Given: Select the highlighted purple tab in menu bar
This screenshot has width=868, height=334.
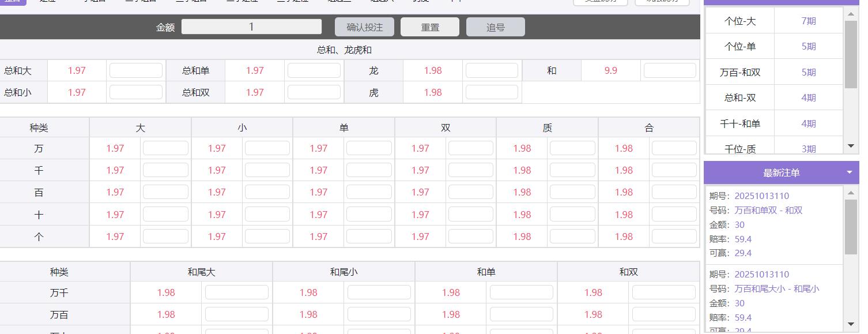Looking at the screenshot, I should 12,2.
